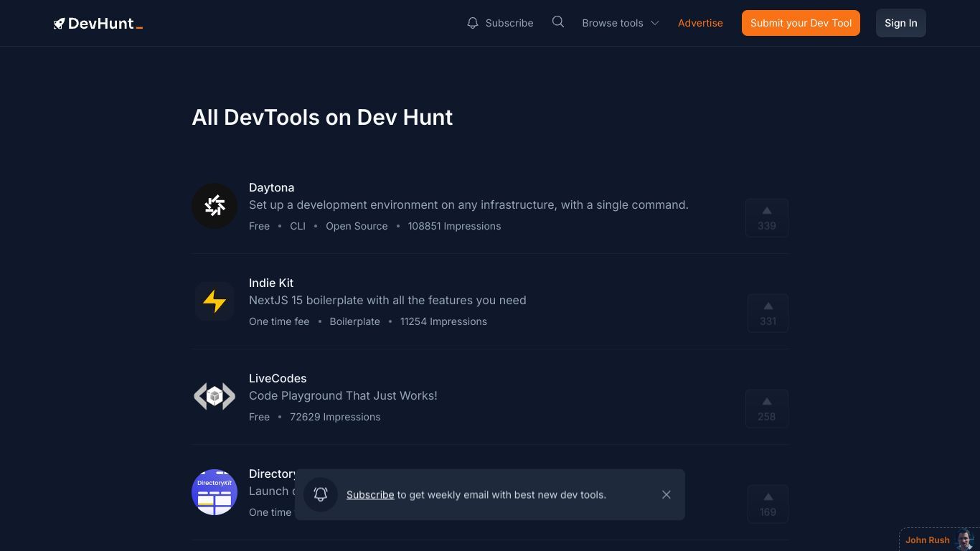This screenshot has width=980, height=551.
Task: Open the Indie Kit tool title
Action: (x=271, y=283)
